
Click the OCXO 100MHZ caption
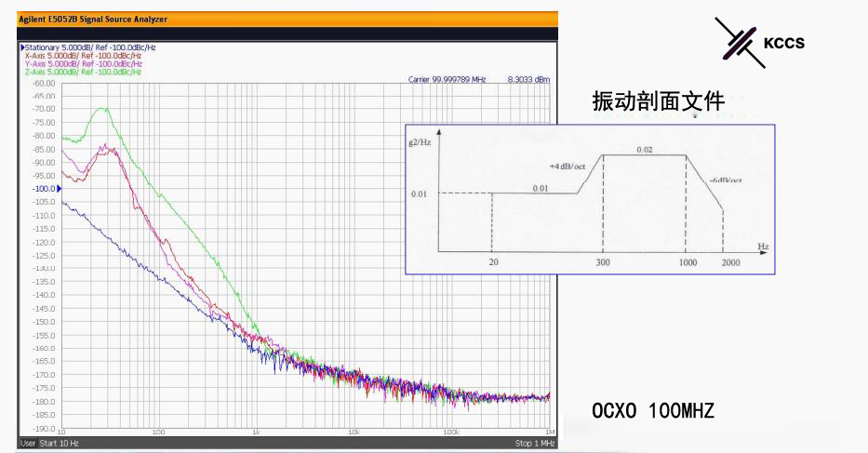[x=653, y=411]
